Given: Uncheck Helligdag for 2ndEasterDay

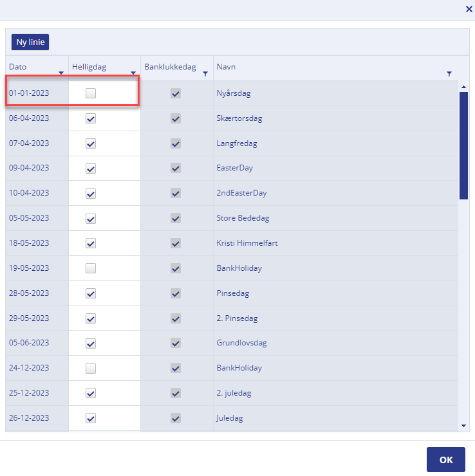Looking at the screenshot, I should click(91, 194).
